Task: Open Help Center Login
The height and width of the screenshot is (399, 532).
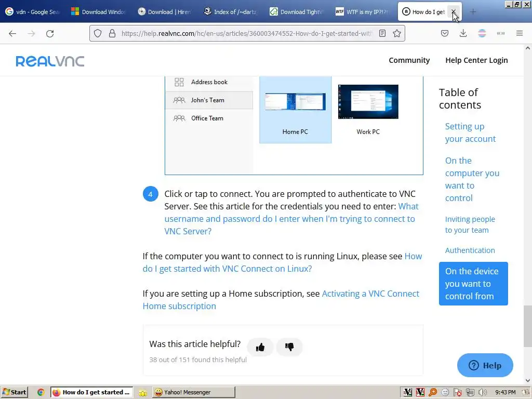Action: pos(476,60)
